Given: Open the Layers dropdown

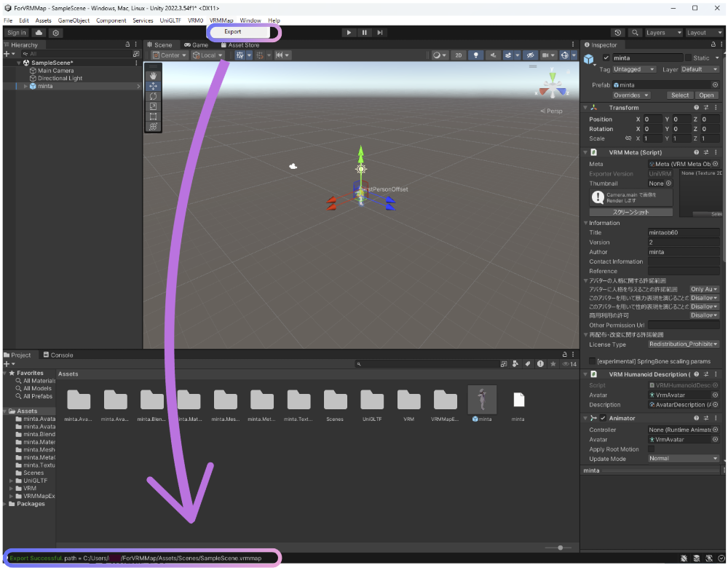Looking at the screenshot, I should pos(663,33).
